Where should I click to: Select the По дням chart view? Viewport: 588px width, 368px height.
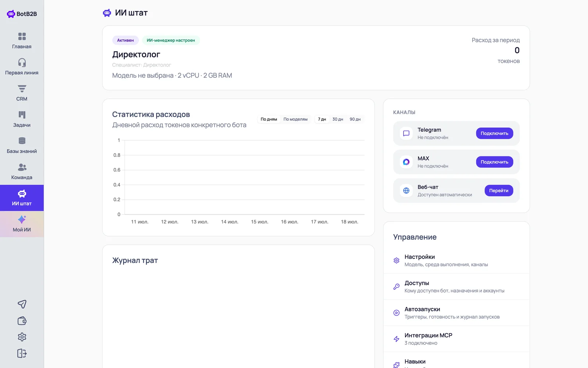[x=269, y=119]
